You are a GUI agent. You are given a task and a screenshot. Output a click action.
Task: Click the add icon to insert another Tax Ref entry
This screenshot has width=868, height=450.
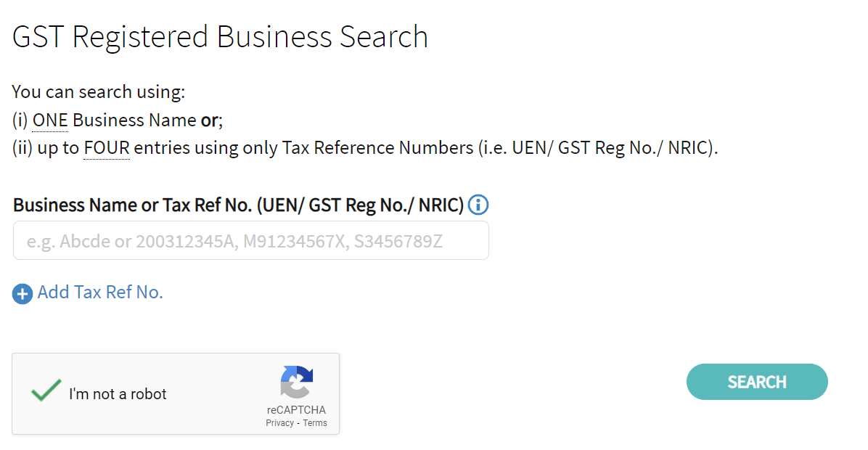pyautogui.click(x=22, y=293)
